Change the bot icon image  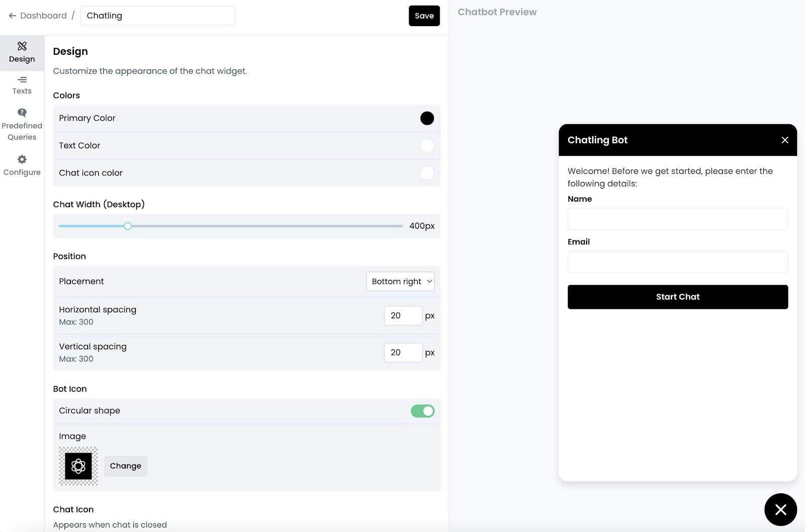[x=125, y=466]
